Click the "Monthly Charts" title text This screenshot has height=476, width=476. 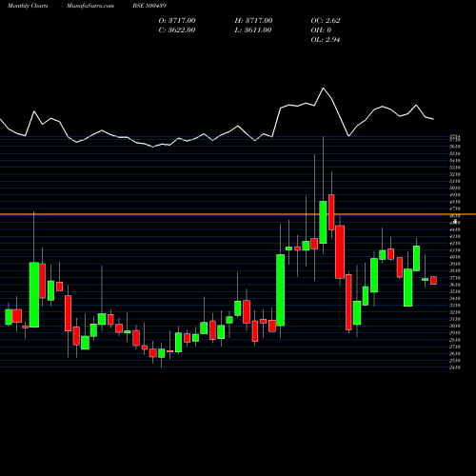28,6
